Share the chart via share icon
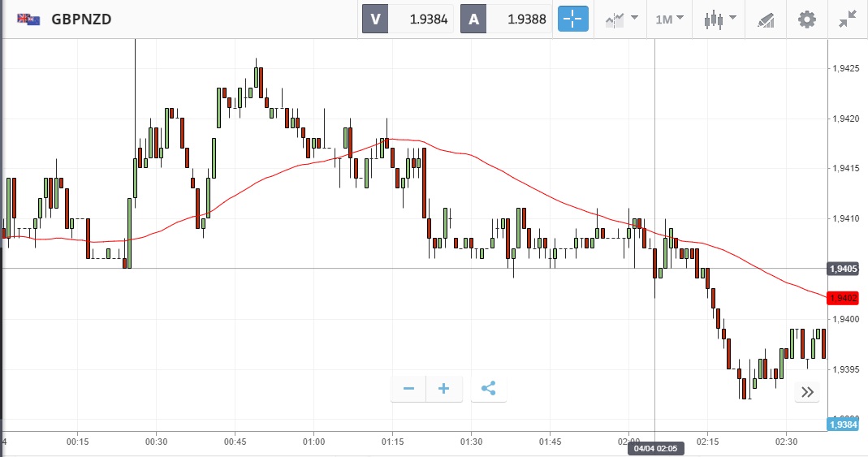Screen dimensions: 868x457 (488, 389)
